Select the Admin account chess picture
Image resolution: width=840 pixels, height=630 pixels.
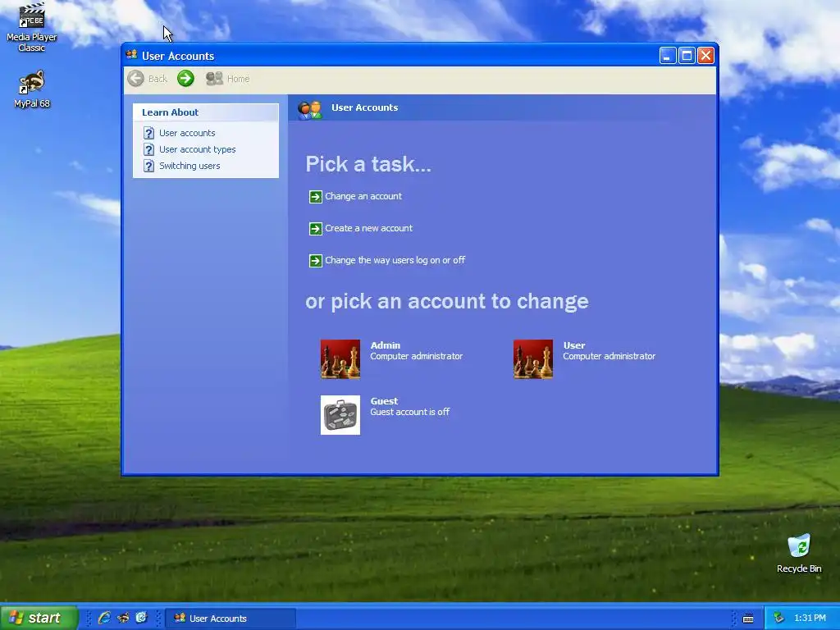340,359
